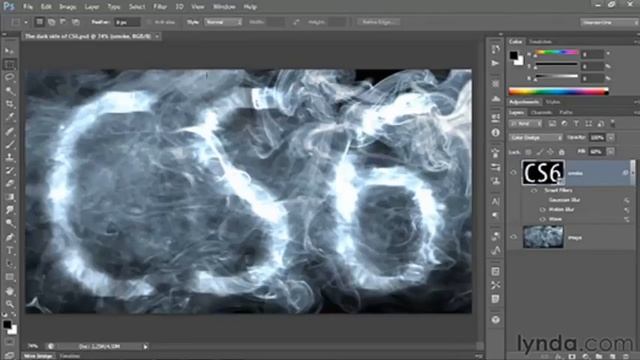Select the Clone Stamp tool
The width and height of the screenshot is (640, 360).
point(10,157)
